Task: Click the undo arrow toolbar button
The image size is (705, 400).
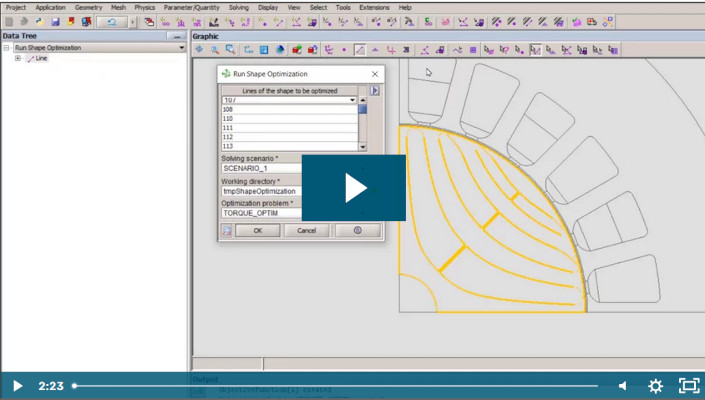Action: (x=112, y=21)
